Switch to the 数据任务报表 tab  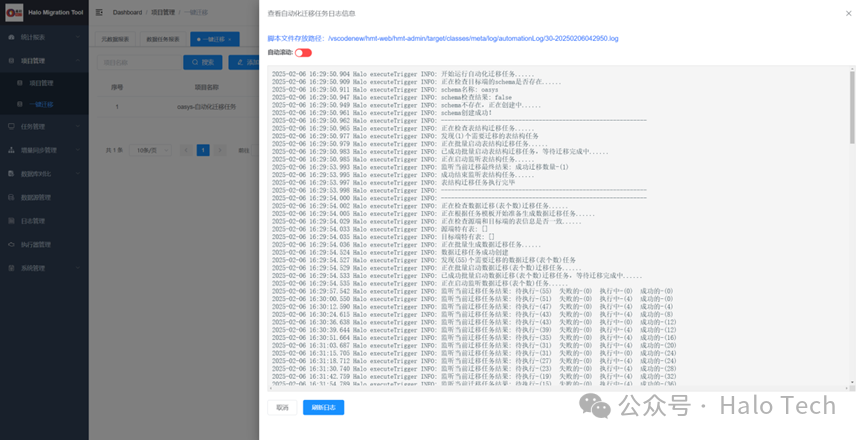pyautogui.click(x=163, y=39)
